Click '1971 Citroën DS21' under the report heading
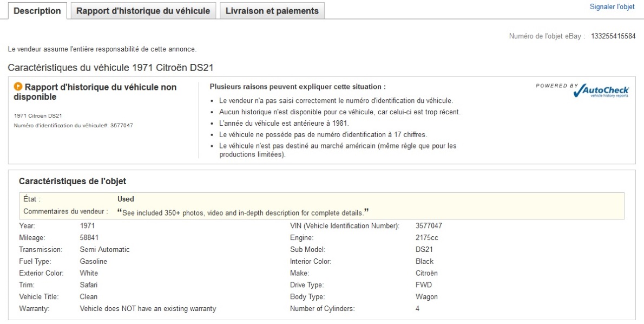The image size is (644, 324). [38, 116]
